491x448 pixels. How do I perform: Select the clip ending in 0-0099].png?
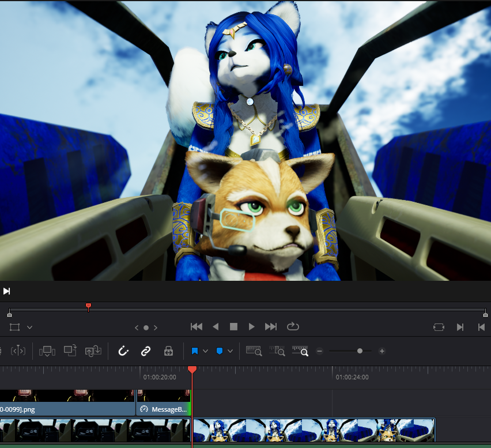coord(67,403)
